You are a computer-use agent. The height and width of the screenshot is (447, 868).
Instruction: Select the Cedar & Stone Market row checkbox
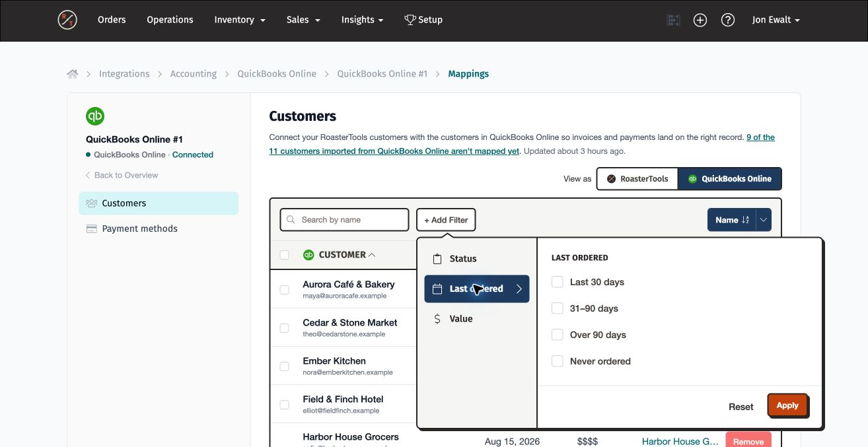(x=285, y=328)
